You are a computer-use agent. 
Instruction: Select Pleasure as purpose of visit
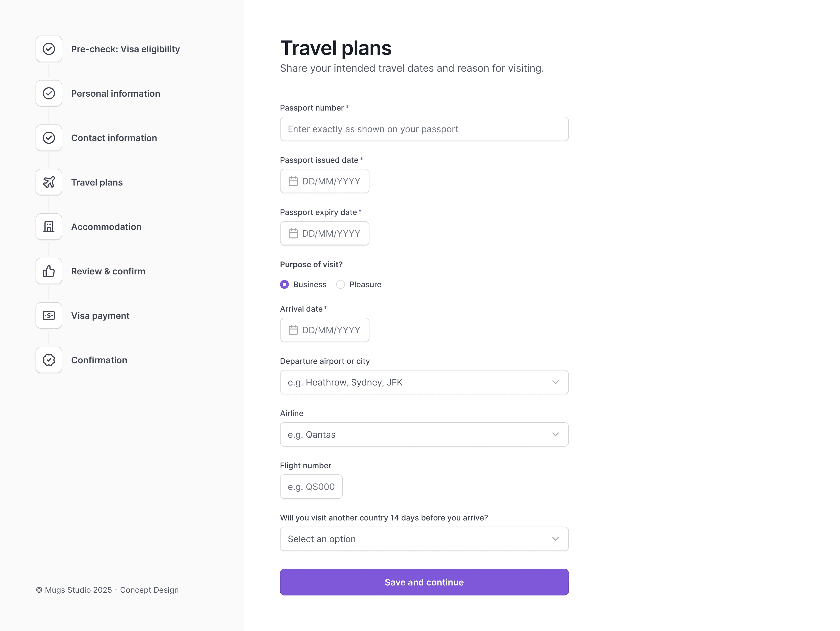pos(341,284)
